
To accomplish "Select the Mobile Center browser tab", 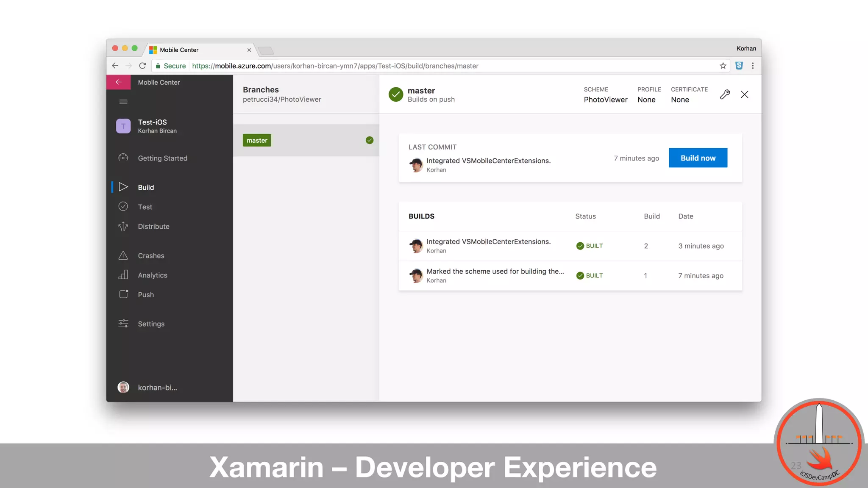I will click(200, 50).
